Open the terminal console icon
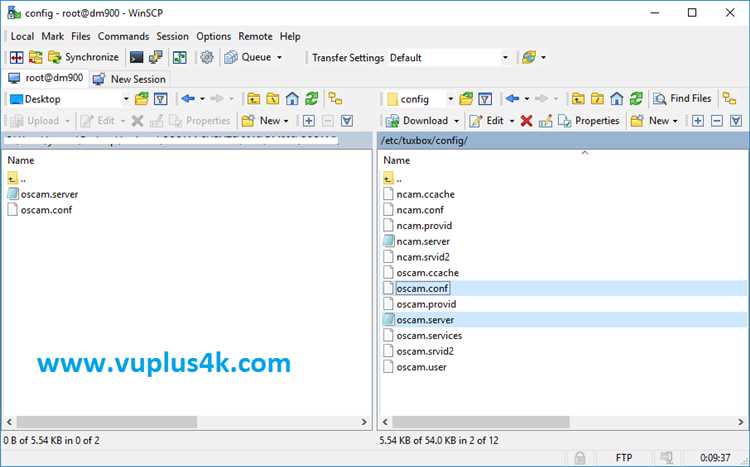Screen dimensions: 750x467 coord(136,57)
